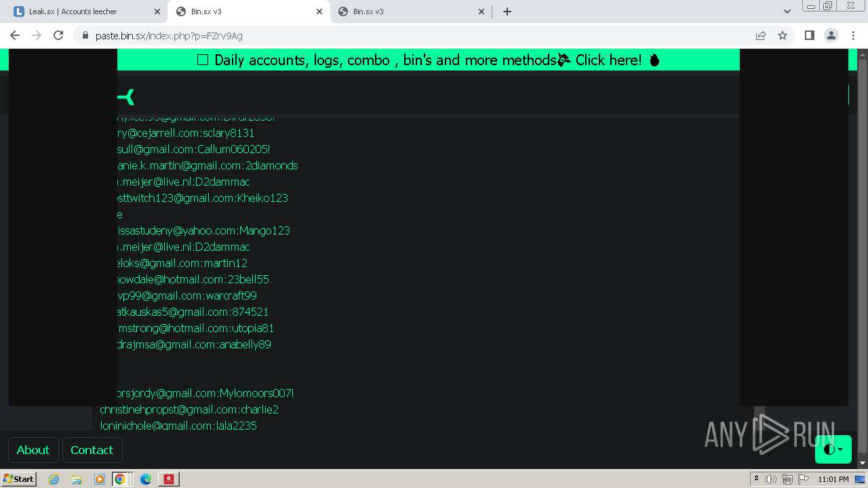Viewport: 868px width, 488px height.
Task: Expand the theme toggle dropdown
Action: click(x=833, y=449)
